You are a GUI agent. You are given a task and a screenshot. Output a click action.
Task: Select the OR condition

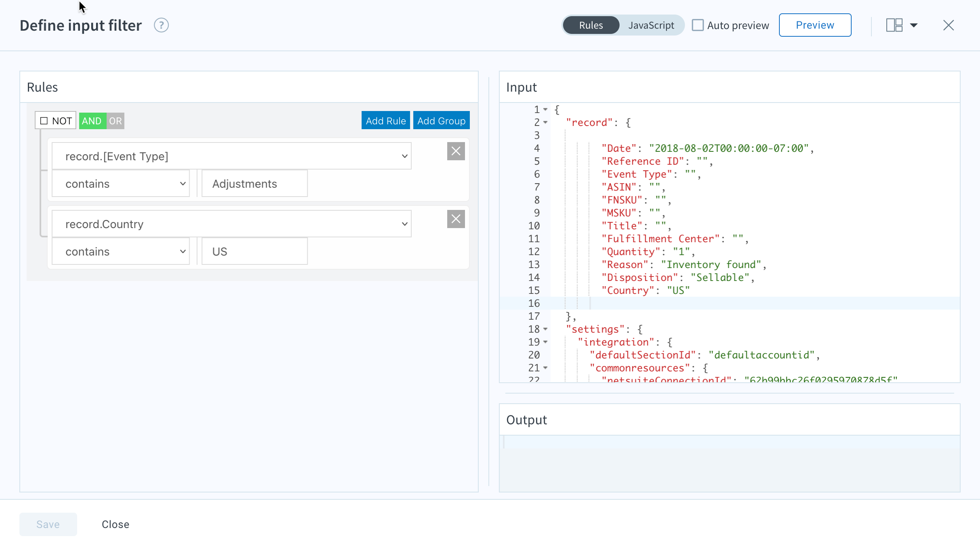click(115, 121)
